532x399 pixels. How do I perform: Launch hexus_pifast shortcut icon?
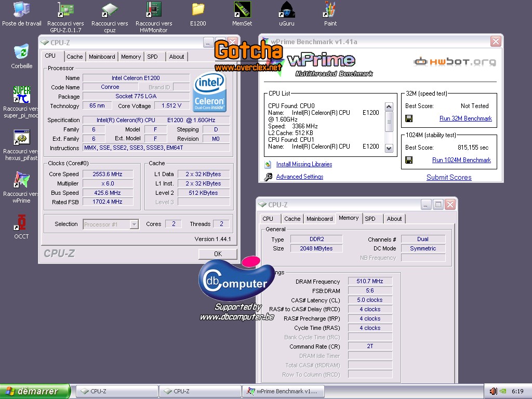pyautogui.click(x=22, y=137)
